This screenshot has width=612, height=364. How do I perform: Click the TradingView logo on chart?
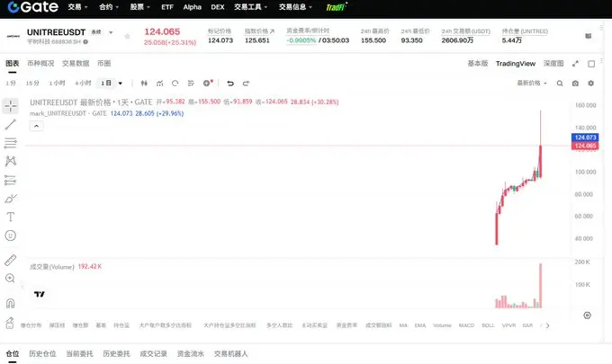pos(40,294)
